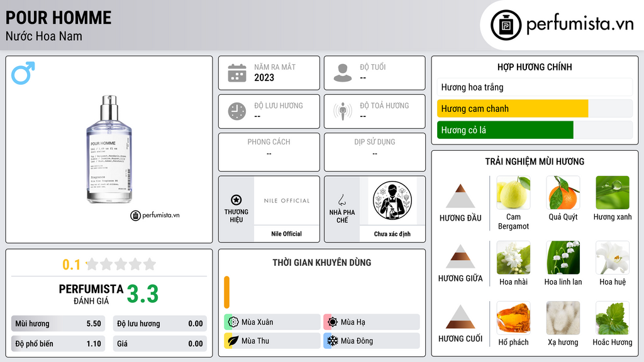Click the perfumista.vn watermark under the bottle
Screen dimensions: 644x362
pyautogui.click(x=155, y=215)
